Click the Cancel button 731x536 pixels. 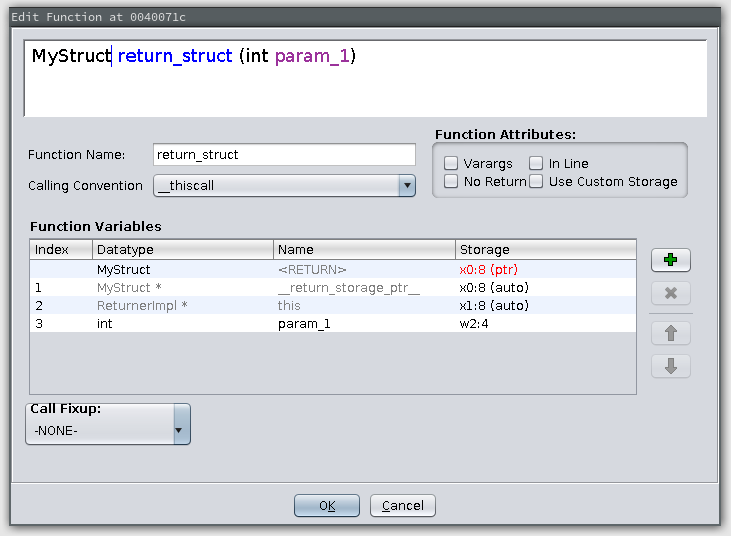(x=403, y=506)
